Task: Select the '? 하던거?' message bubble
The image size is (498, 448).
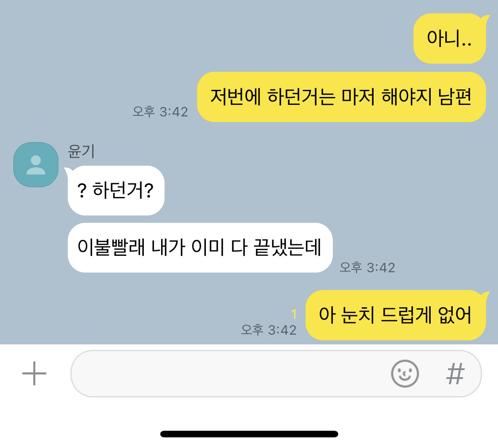Action: point(116,190)
